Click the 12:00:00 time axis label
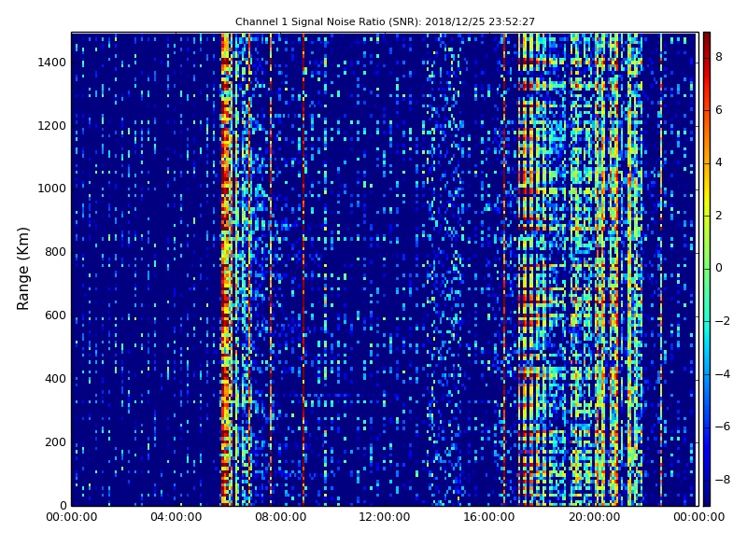This screenshot has height=560, width=747. click(x=385, y=517)
